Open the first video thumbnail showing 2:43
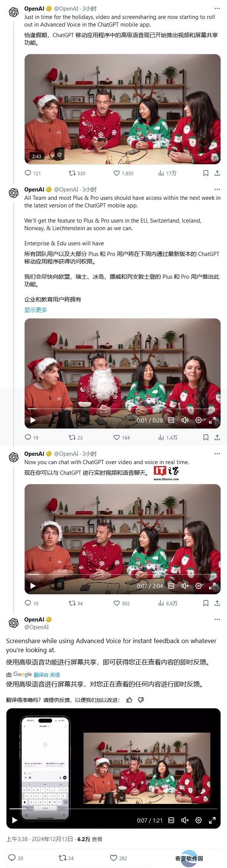227x868 pixels. [x=123, y=109]
